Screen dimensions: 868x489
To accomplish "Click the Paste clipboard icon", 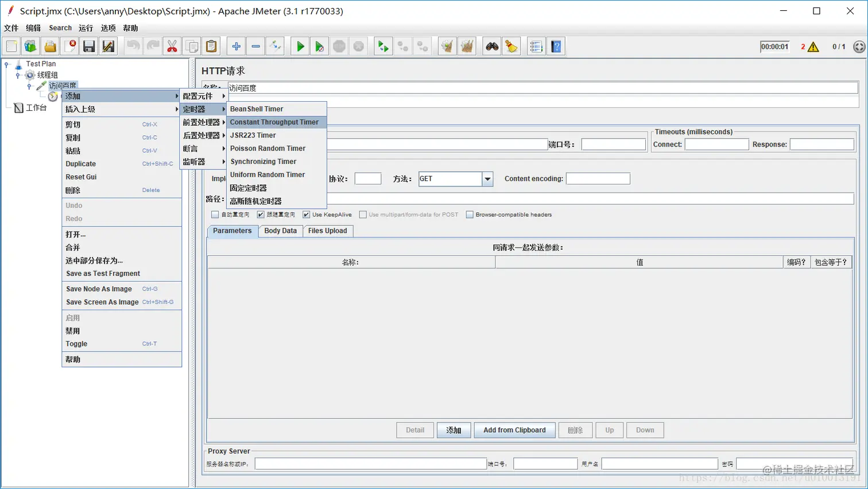I will point(211,47).
